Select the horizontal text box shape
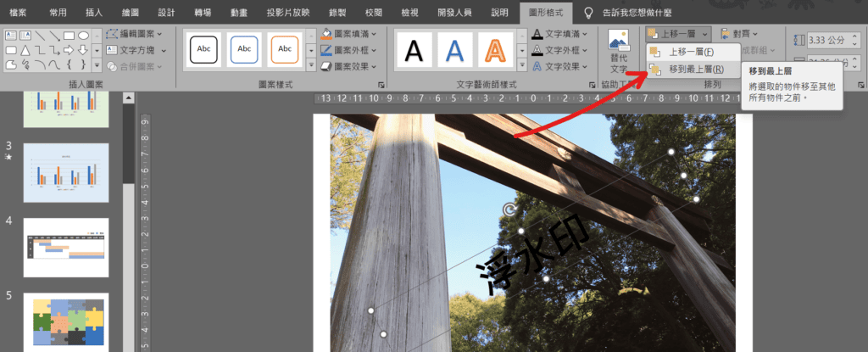The image size is (868, 352). (10, 36)
